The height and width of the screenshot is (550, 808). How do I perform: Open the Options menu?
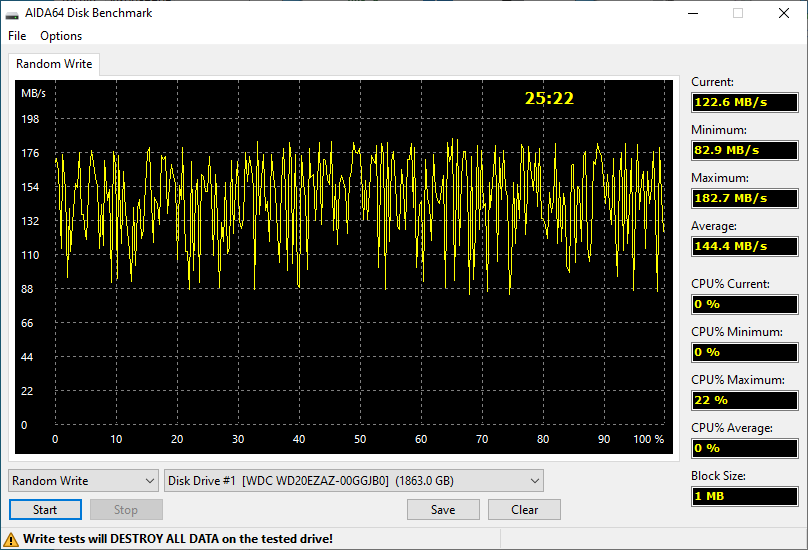click(x=61, y=36)
